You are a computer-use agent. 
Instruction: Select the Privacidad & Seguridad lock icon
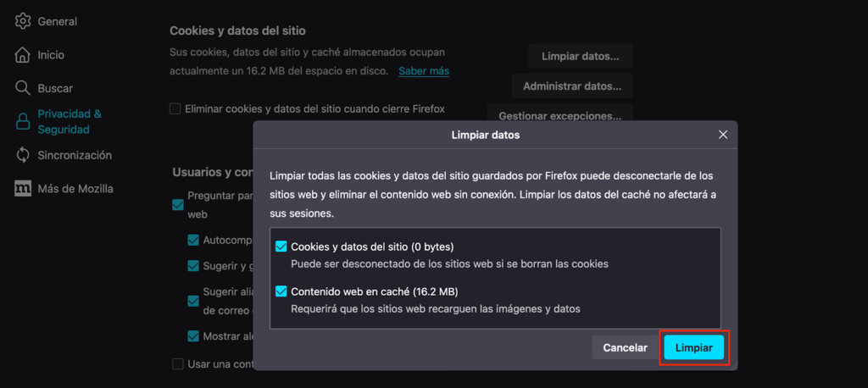pos(23,122)
